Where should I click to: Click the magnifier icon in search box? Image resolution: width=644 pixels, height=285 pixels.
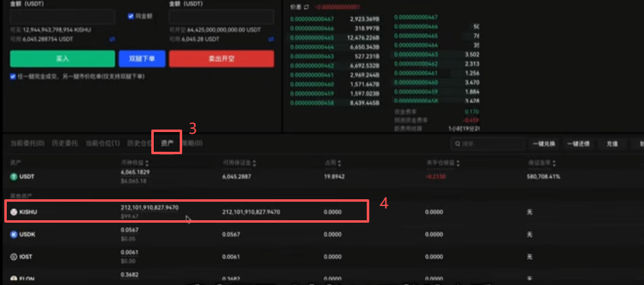458,144
